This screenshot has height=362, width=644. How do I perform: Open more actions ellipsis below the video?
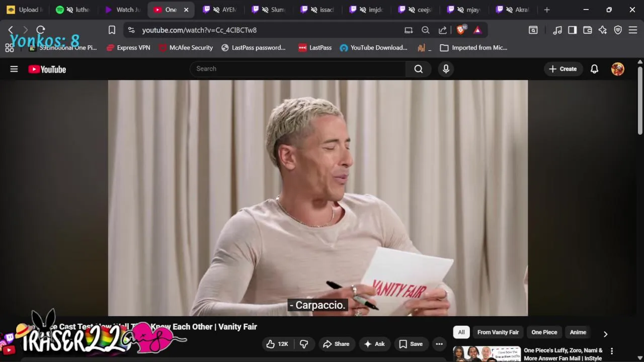pyautogui.click(x=439, y=344)
